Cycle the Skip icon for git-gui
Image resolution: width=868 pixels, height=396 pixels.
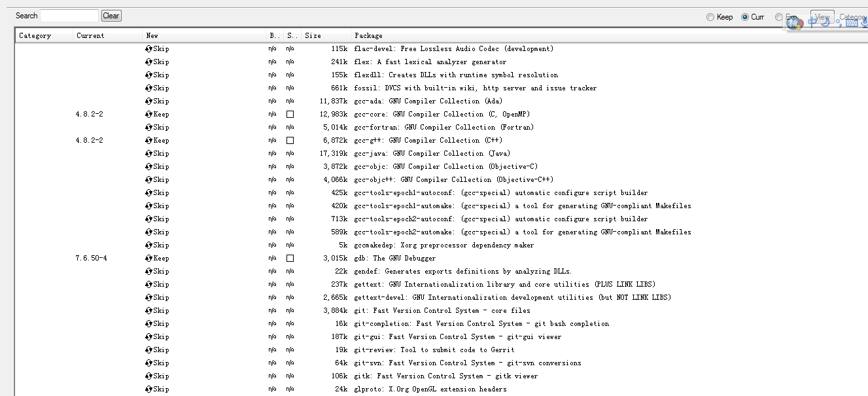coord(148,337)
